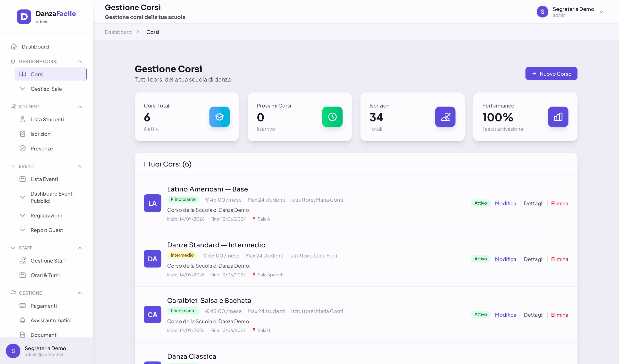The width and height of the screenshot is (619, 364).
Task: Click the DanzaFacile logo icon
Action: coord(24,17)
